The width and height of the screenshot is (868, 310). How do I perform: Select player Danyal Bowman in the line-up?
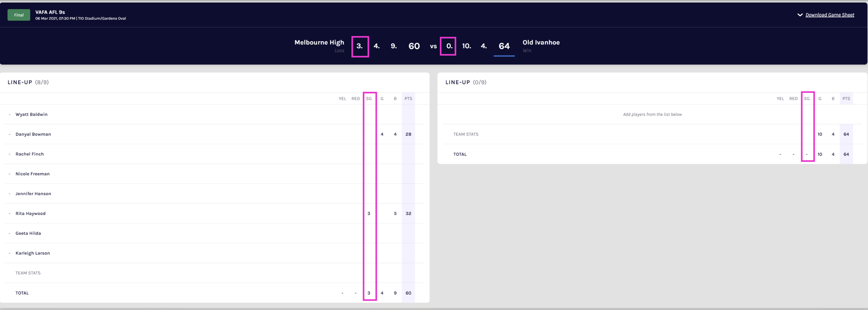pyautogui.click(x=33, y=134)
